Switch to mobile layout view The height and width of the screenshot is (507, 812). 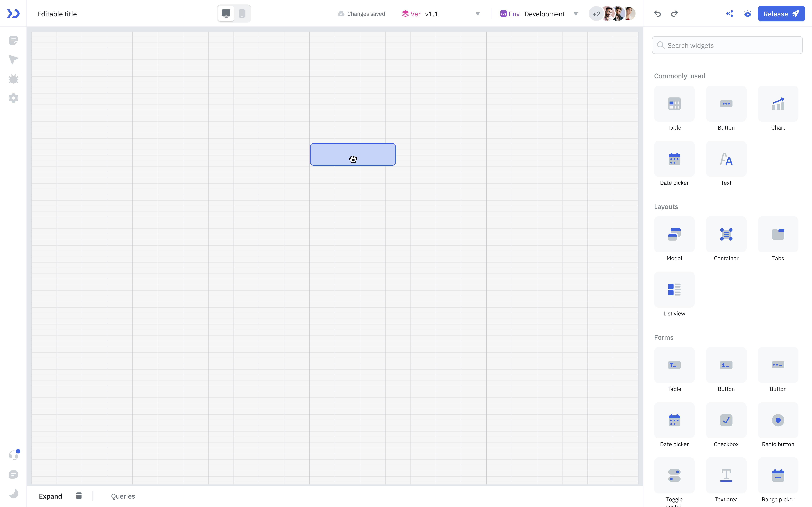click(242, 14)
